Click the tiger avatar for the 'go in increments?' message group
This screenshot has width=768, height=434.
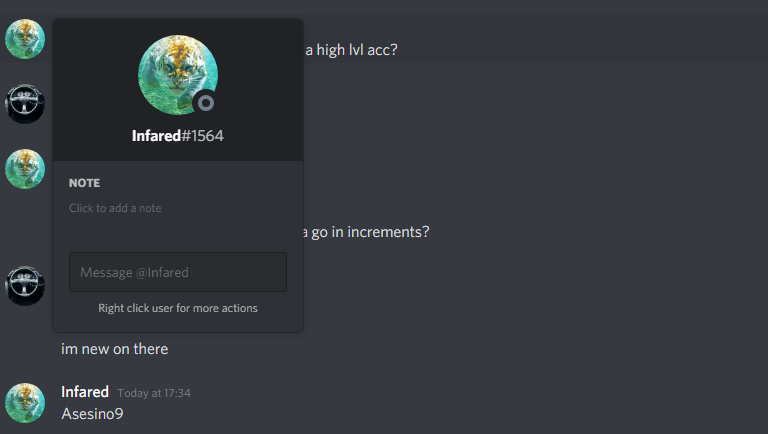[x=25, y=169]
